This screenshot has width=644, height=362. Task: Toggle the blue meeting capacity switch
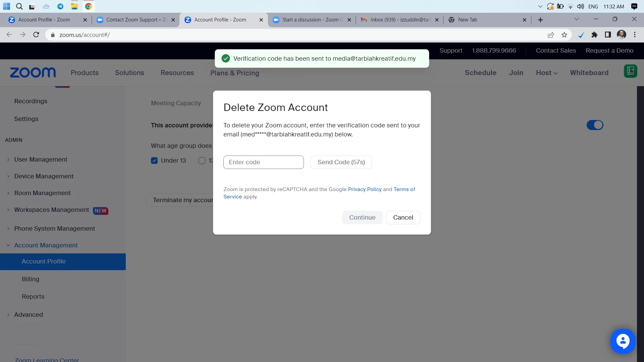click(x=595, y=125)
